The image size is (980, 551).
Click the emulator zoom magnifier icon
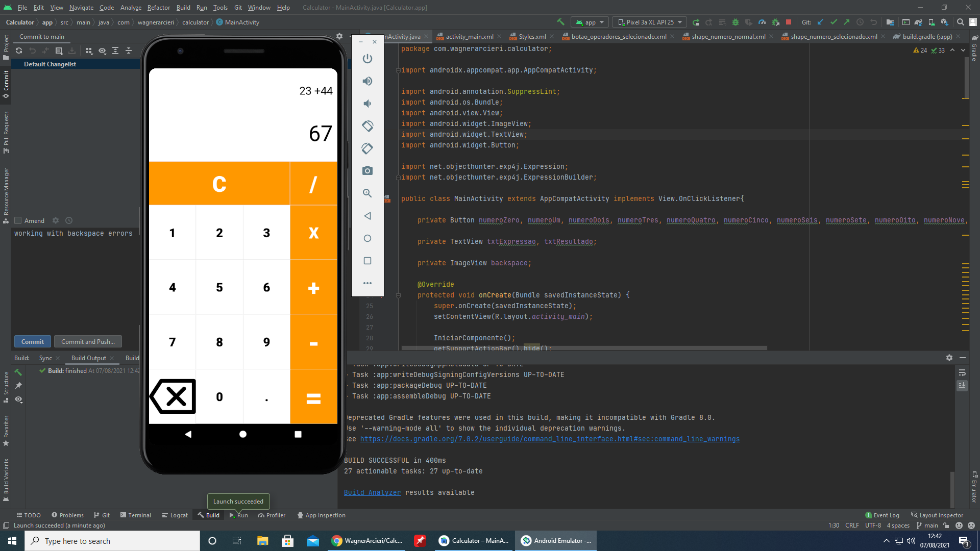click(367, 193)
